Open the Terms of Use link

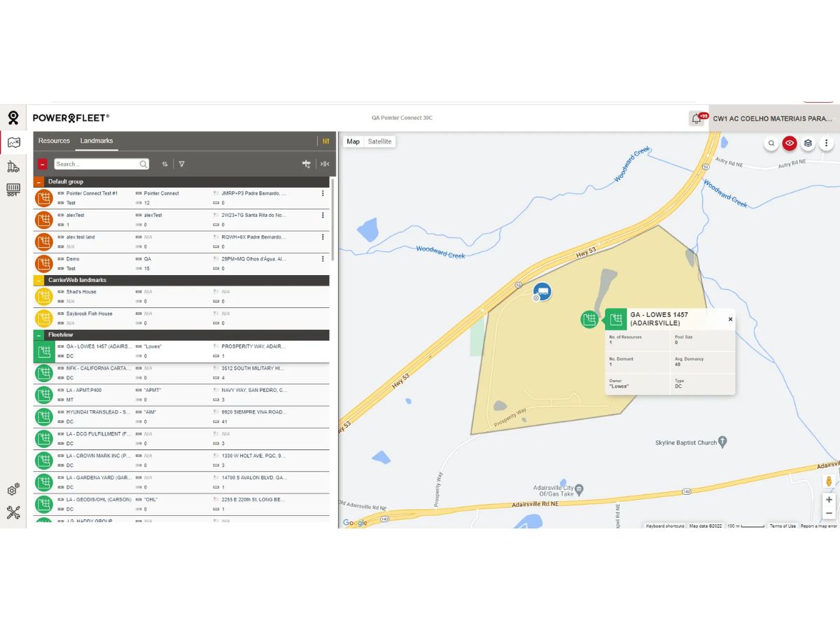click(783, 526)
